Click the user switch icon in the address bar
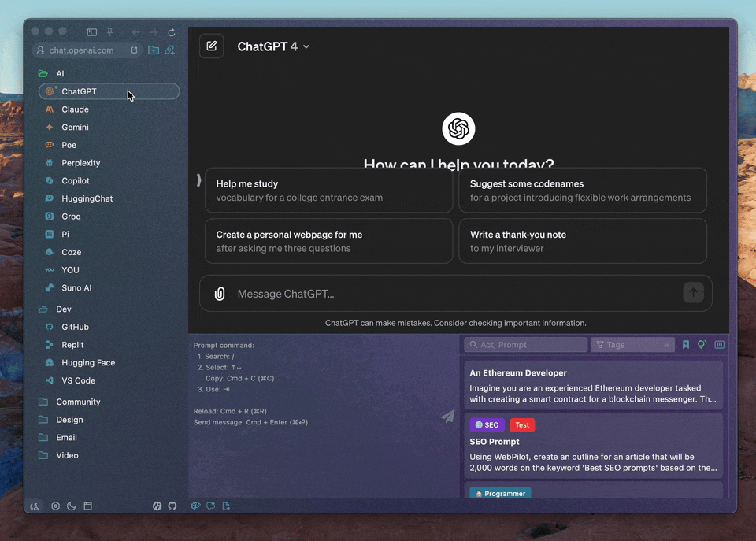The width and height of the screenshot is (756, 541). tap(40, 50)
